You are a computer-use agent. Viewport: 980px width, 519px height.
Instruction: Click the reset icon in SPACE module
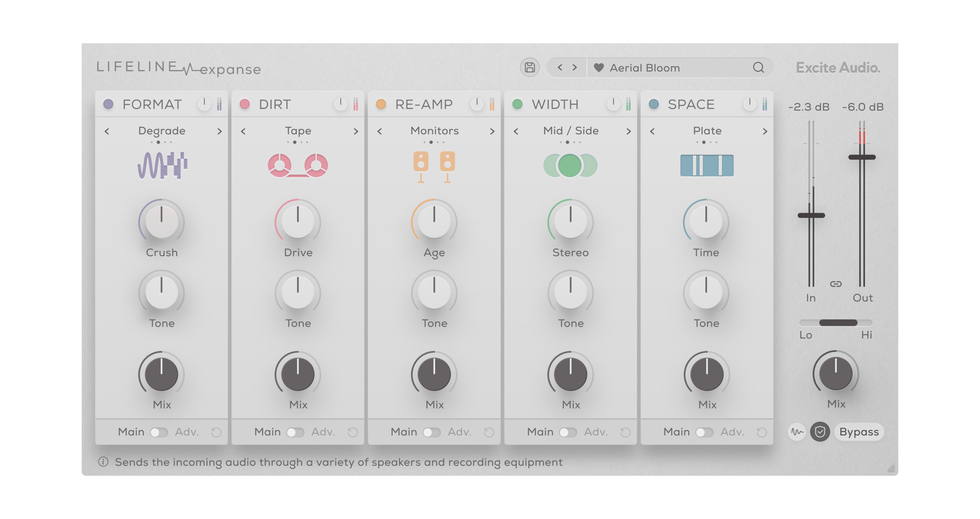[x=762, y=432]
